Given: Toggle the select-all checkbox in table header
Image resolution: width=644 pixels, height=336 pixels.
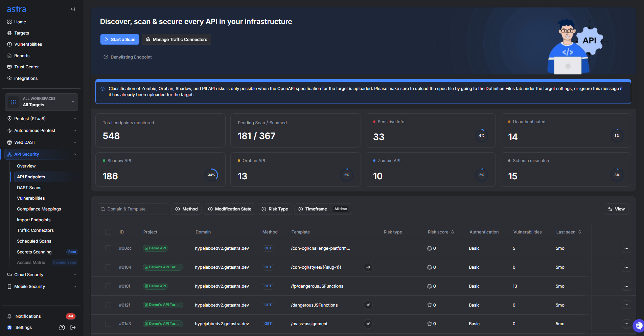Looking at the screenshot, I should coord(108,232).
